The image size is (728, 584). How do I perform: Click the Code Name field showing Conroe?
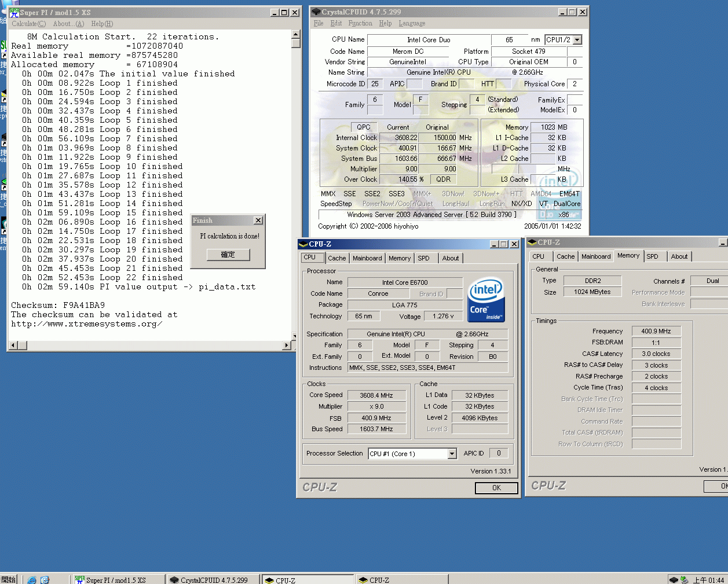[x=378, y=294]
